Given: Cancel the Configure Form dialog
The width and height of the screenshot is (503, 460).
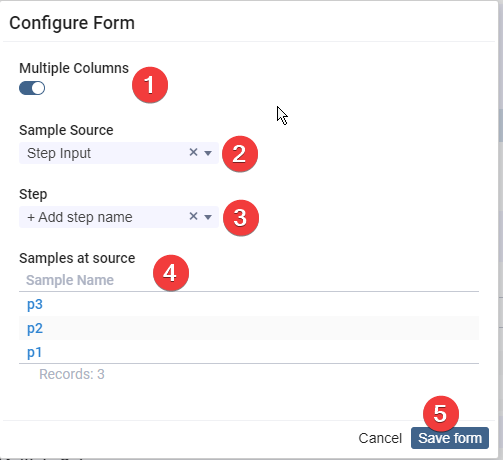Looking at the screenshot, I should pyautogui.click(x=380, y=438).
